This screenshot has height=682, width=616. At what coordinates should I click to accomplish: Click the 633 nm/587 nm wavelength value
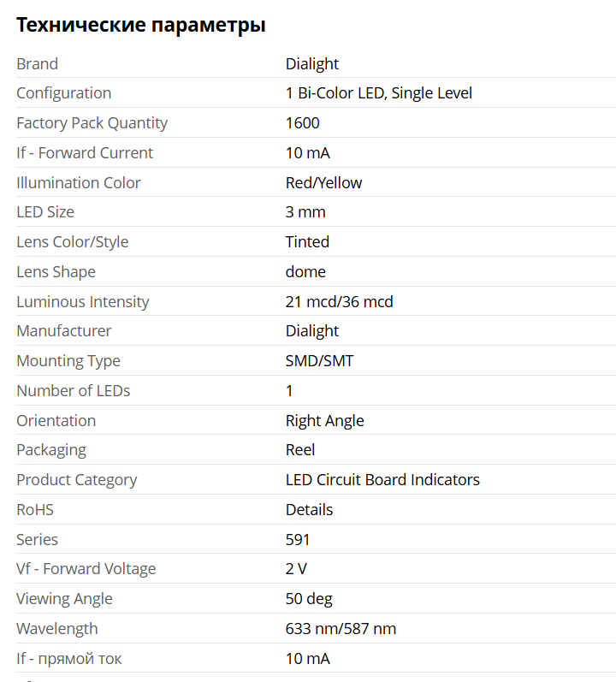(341, 629)
